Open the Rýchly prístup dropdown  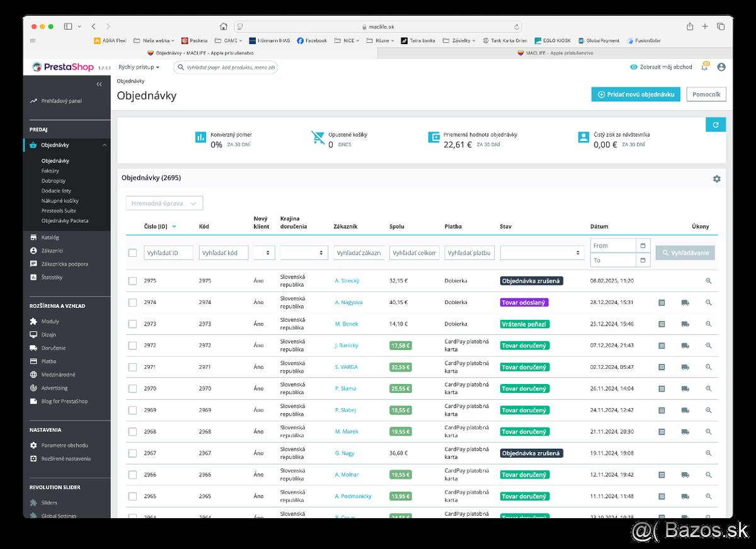click(x=139, y=67)
